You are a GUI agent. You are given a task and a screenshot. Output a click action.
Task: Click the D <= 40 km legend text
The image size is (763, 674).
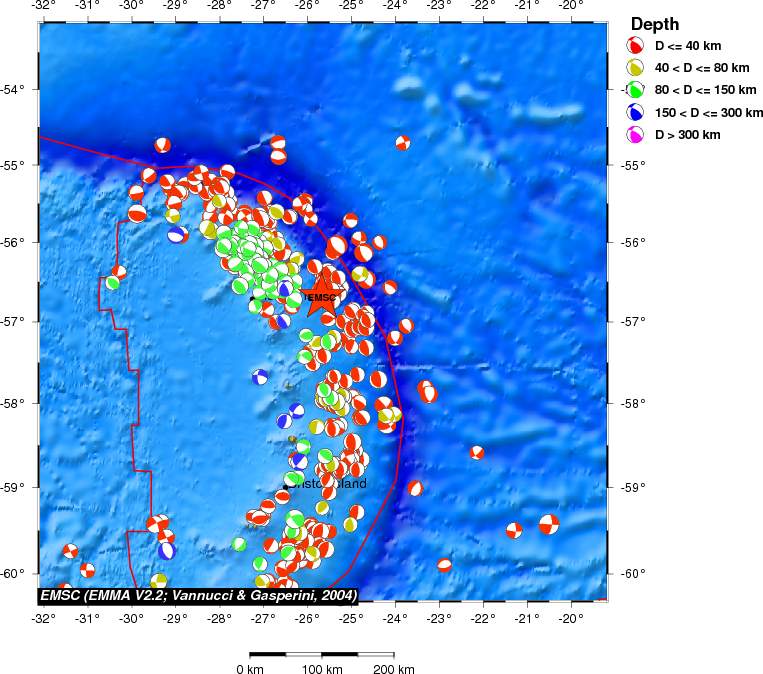pos(688,46)
